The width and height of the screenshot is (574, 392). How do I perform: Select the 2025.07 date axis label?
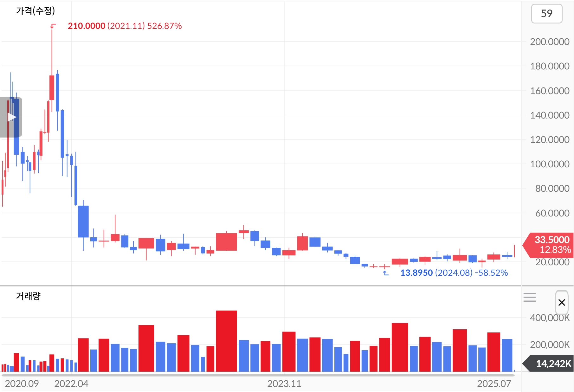point(494,384)
